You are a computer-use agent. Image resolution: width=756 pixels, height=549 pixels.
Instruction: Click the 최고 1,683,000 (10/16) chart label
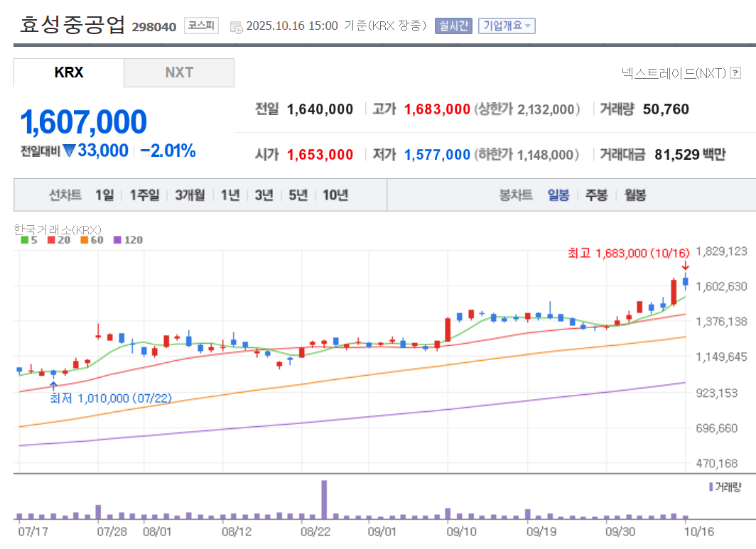coord(629,253)
